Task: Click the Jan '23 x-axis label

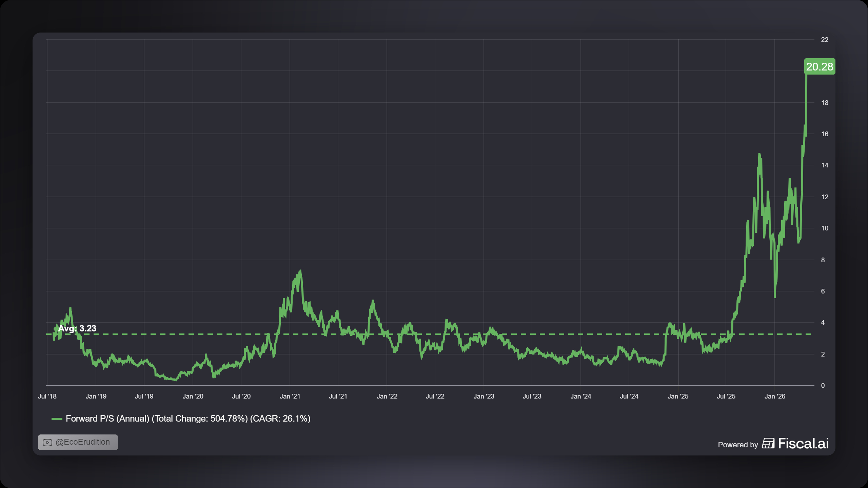Action: tap(484, 396)
